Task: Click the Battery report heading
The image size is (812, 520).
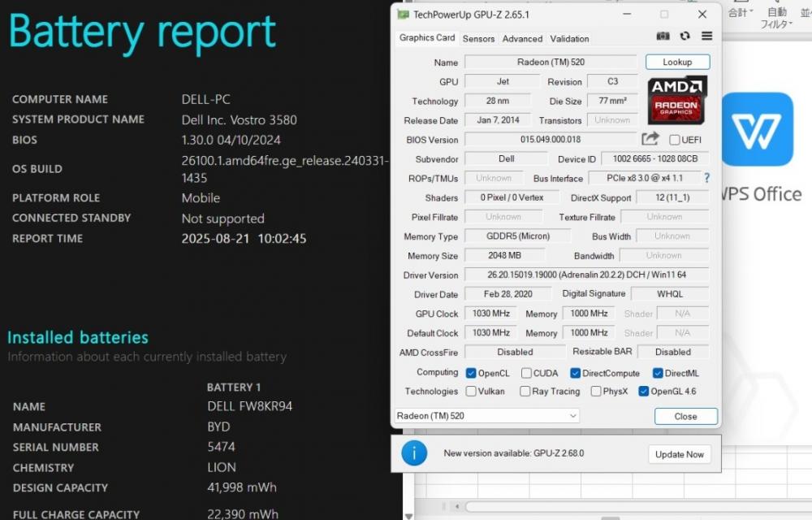Action: click(142, 32)
